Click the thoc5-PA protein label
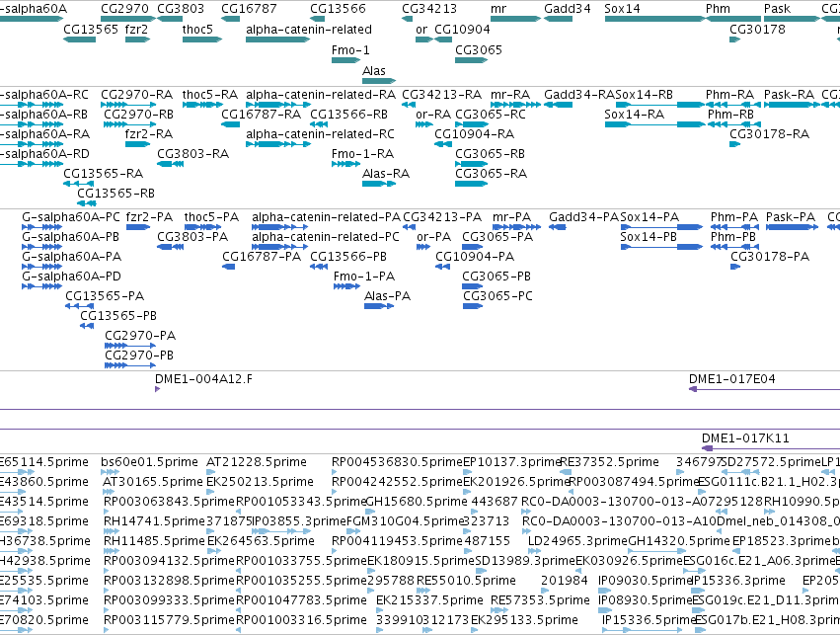840x635 pixels. (x=211, y=217)
